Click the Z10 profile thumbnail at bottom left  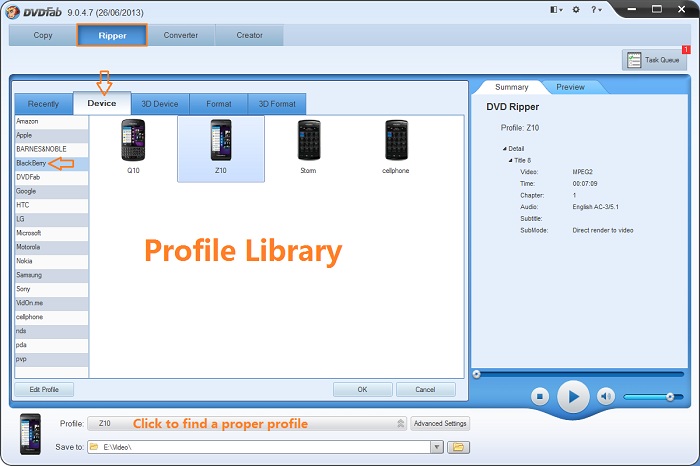click(x=30, y=434)
